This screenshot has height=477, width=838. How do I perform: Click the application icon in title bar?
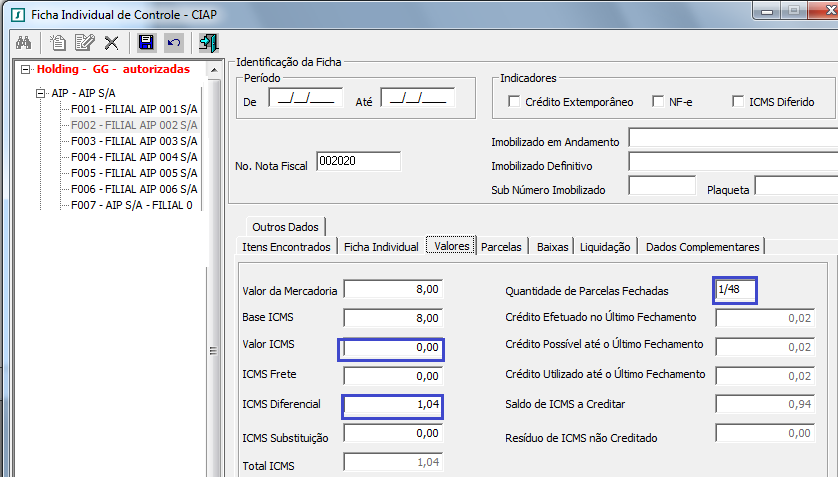click(15, 14)
